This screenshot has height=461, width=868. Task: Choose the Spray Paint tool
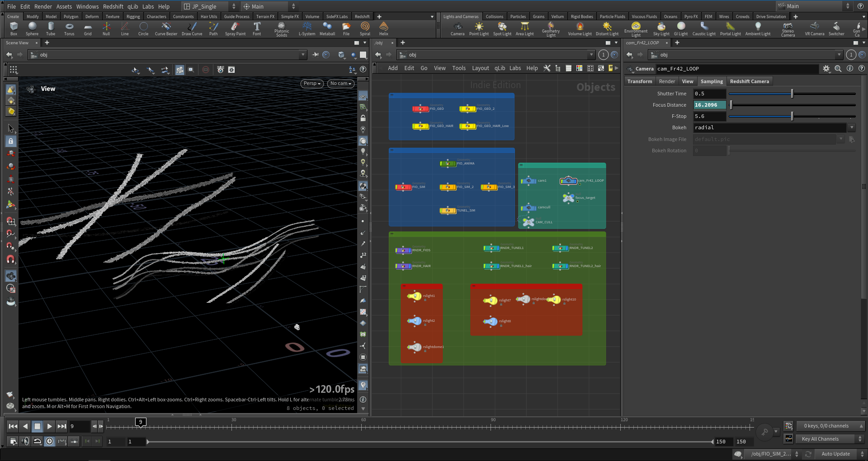pyautogui.click(x=235, y=29)
